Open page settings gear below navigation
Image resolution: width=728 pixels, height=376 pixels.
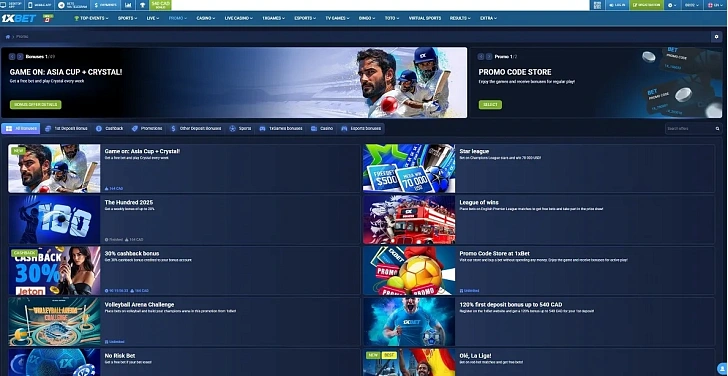(x=716, y=36)
